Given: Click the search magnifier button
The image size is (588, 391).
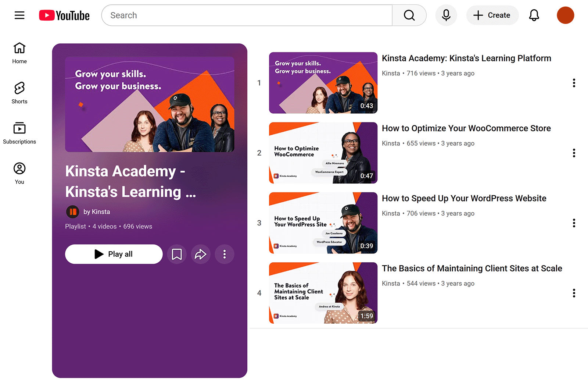Looking at the screenshot, I should tap(409, 15).
